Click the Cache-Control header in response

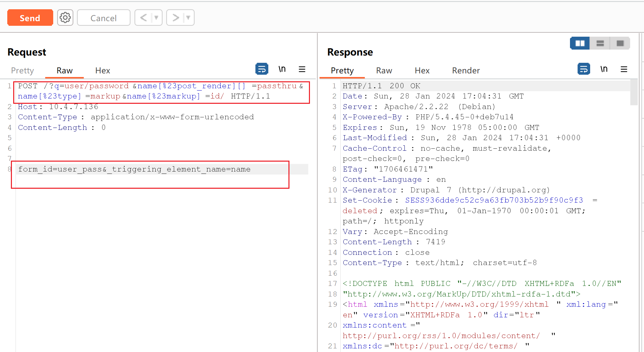pyautogui.click(x=447, y=153)
